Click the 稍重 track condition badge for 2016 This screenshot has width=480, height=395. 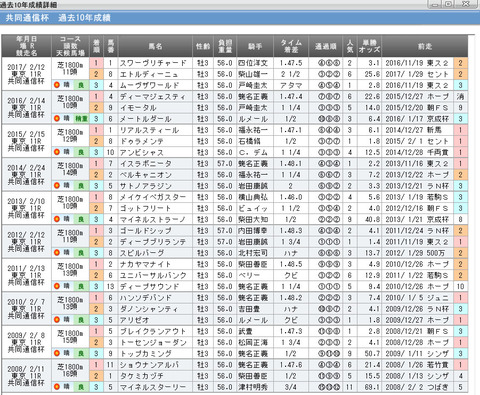pos(81,119)
